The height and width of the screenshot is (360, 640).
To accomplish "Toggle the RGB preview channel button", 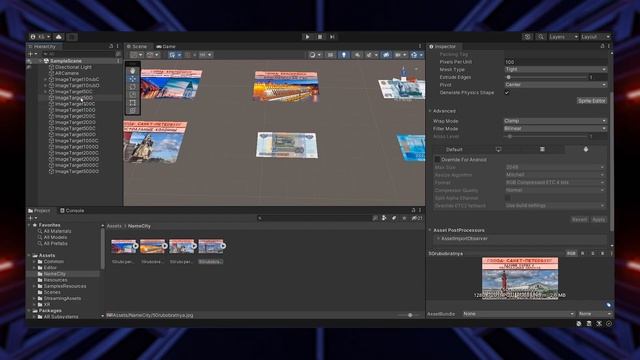I will [571, 253].
